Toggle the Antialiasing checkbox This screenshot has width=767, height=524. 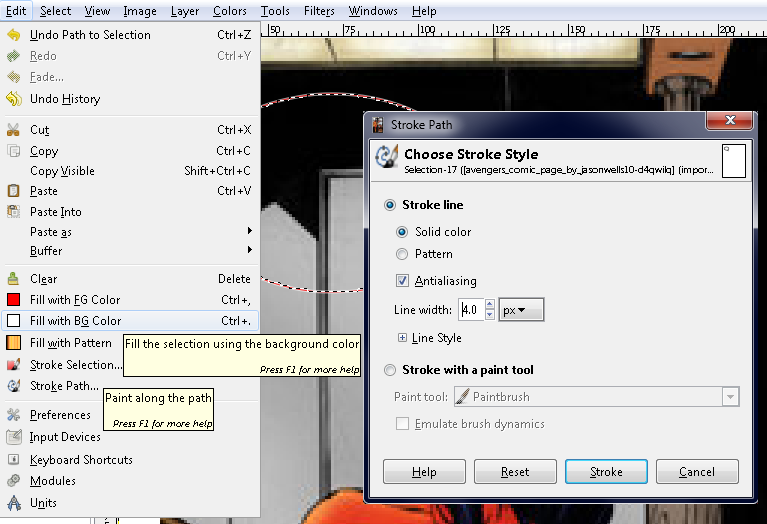coord(402,280)
